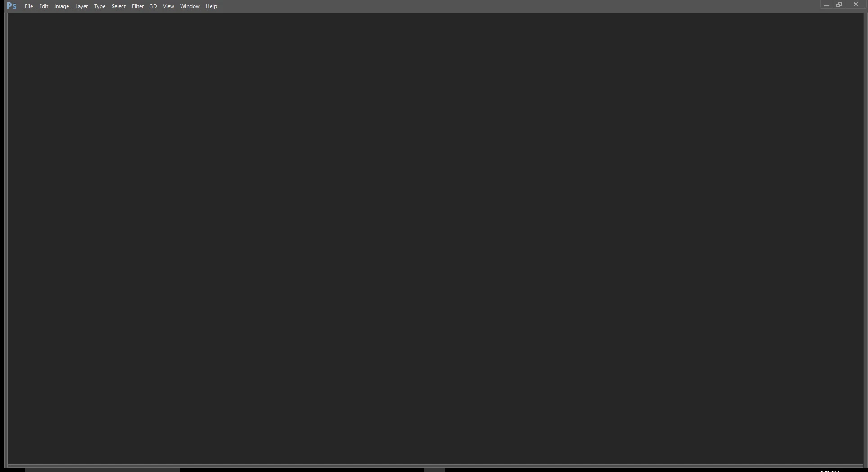Close the Photoshop application window
This screenshot has width=868, height=472.
pyautogui.click(x=856, y=5)
